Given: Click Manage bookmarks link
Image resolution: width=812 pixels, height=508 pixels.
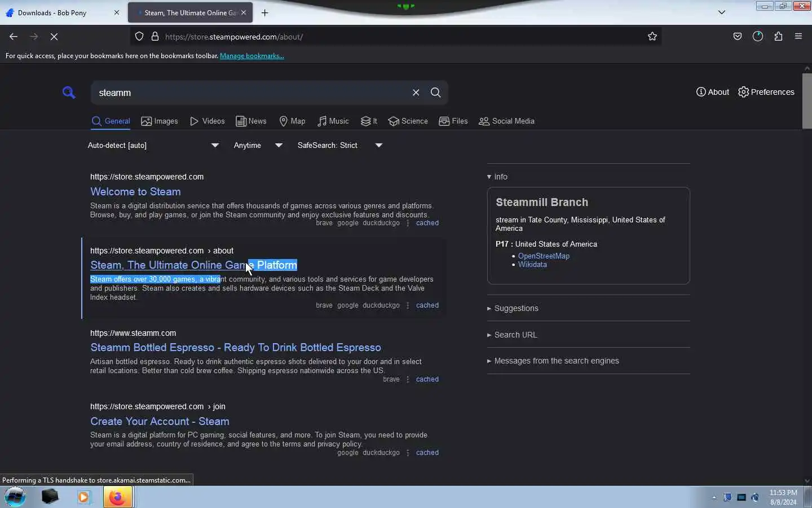Looking at the screenshot, I should pyautogui.click(x=252, y=56).
